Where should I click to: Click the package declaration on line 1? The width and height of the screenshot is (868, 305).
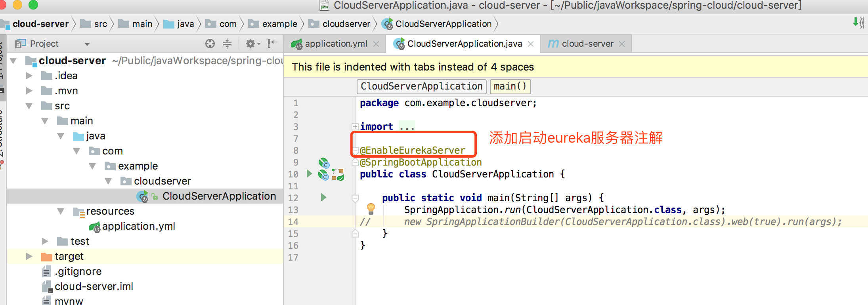coord(448,103)
